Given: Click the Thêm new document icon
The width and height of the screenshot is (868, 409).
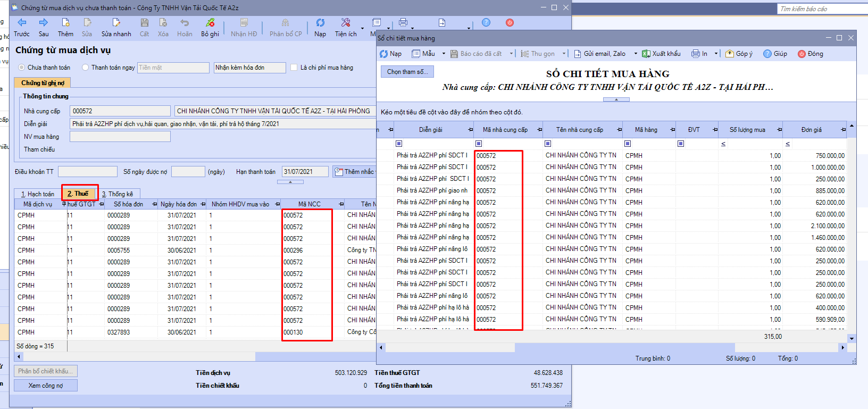Looking at the screenshot, I should tap(65, 22).
